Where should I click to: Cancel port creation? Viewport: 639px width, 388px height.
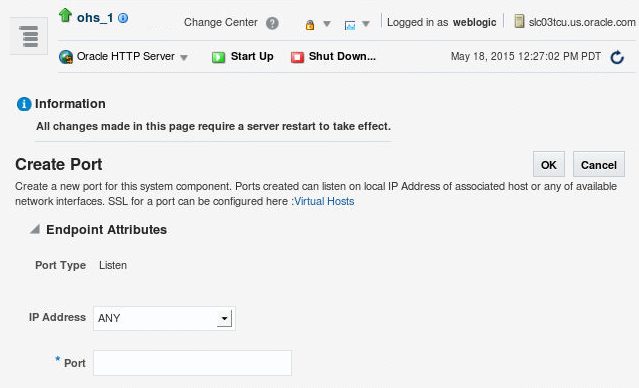[599, 164]
